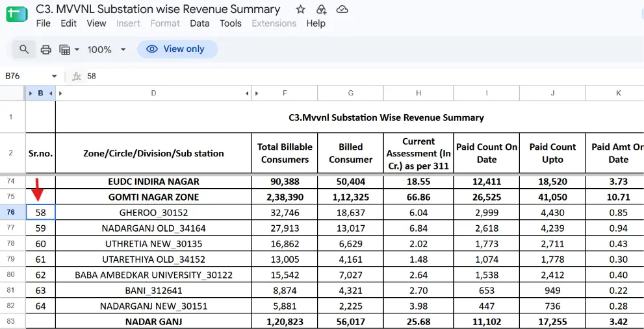Select the Total Billable Consumers header cell
Screen dimensions: 644x329
pyautogui.click(x=285, y=153)
